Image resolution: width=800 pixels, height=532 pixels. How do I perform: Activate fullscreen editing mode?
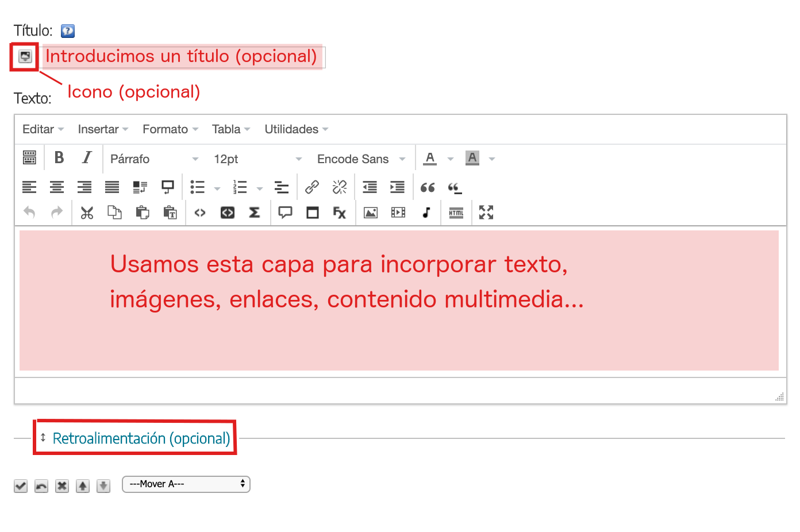coord(486,213)
